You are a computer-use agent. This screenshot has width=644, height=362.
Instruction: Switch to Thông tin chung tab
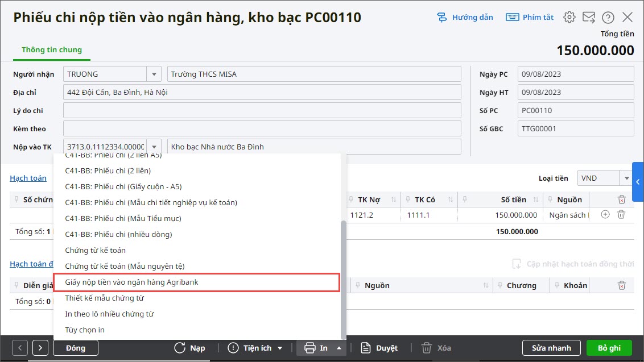click(x=52, y=50)
